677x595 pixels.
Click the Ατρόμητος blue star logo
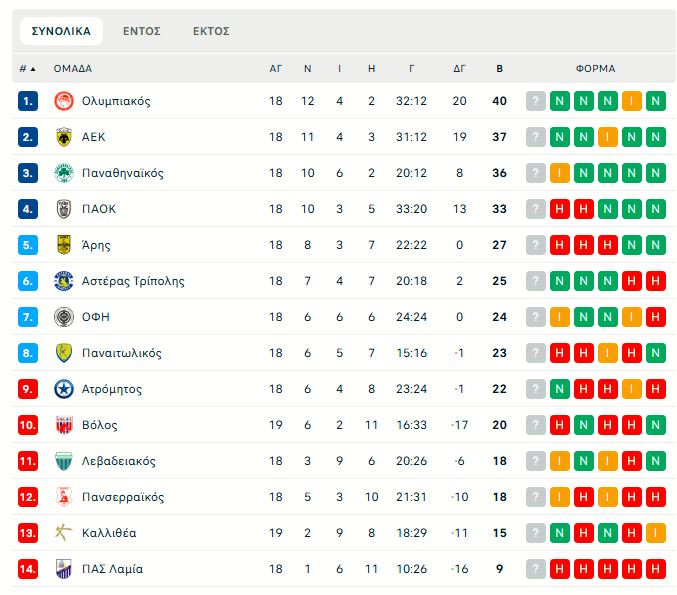point(63,389)
